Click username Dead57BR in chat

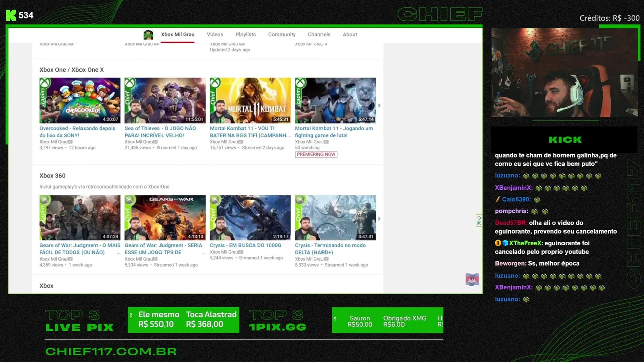point(510,223)
